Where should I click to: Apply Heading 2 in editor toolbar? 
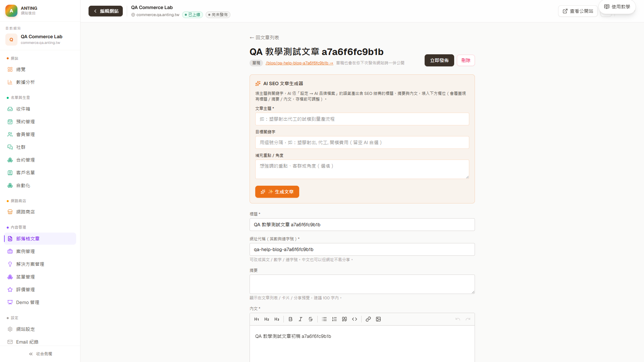click(267, 319)
